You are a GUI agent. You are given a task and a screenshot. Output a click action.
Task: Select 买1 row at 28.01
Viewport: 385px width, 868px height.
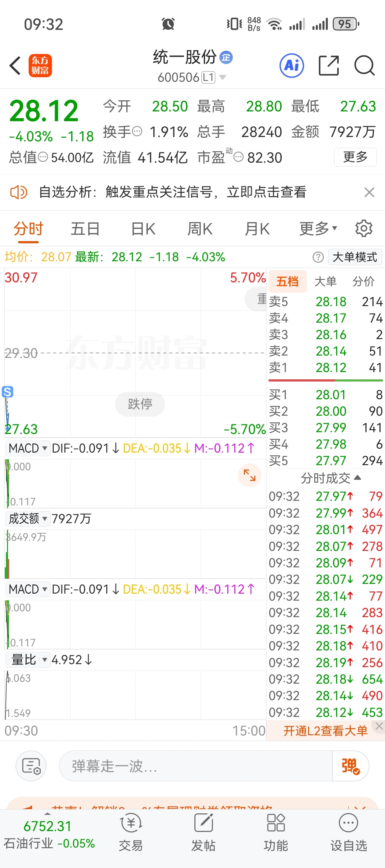pyautogui.click(x=326, y=394)
